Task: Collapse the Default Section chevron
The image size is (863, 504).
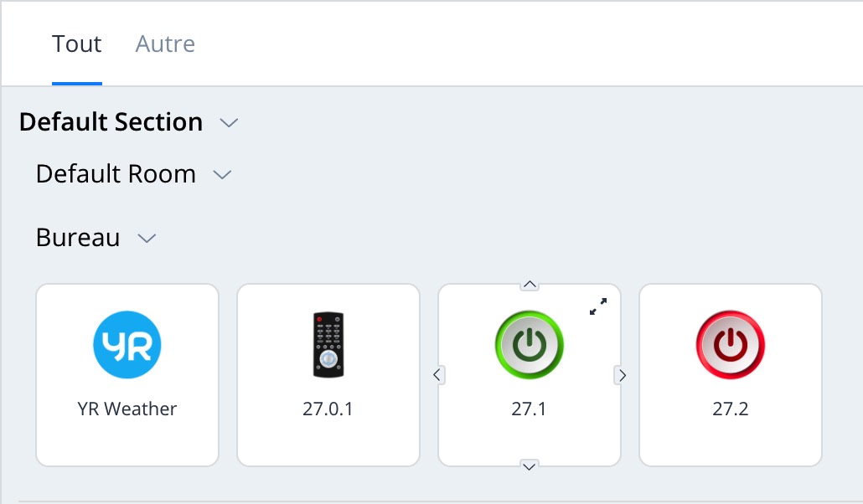Action: point(229,123)
